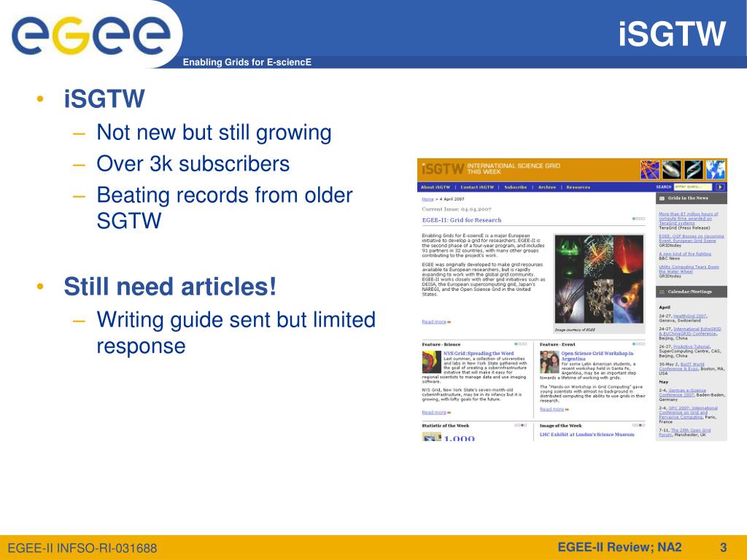This screenshot has width=747, height=560.
Task: Open The 20th Open Grid Forum link
Action: [685, 432]
